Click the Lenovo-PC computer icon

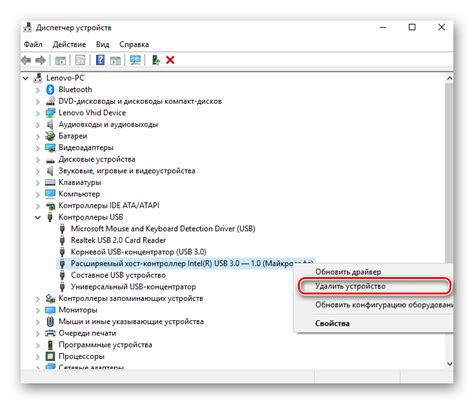38,78
